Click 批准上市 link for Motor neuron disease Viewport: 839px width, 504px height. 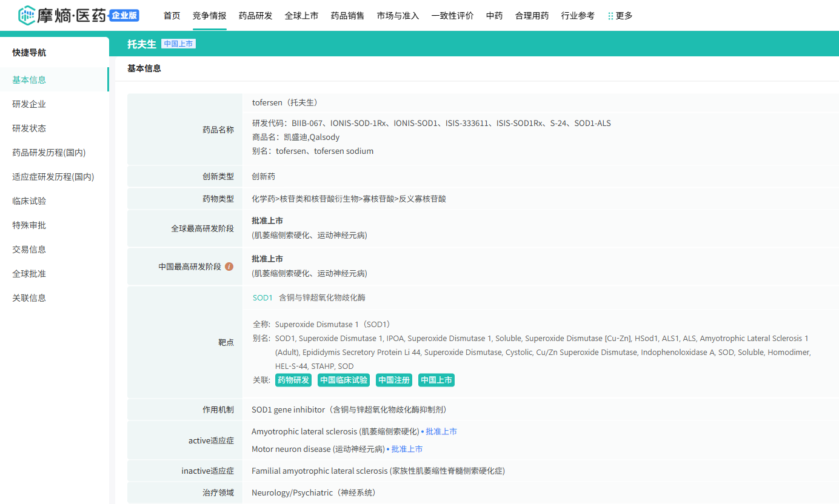pyautogui.click(x=407, y=449)
